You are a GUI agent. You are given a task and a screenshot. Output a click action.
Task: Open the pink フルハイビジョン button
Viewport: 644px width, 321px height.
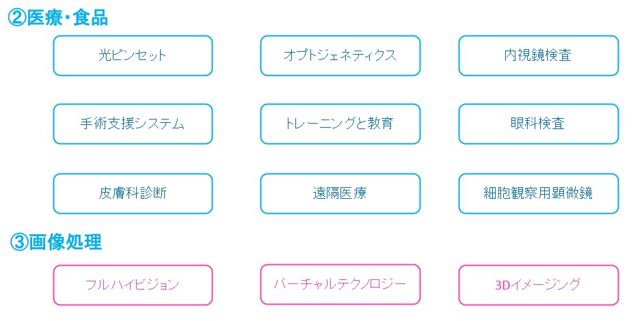[x=133, y=285]
